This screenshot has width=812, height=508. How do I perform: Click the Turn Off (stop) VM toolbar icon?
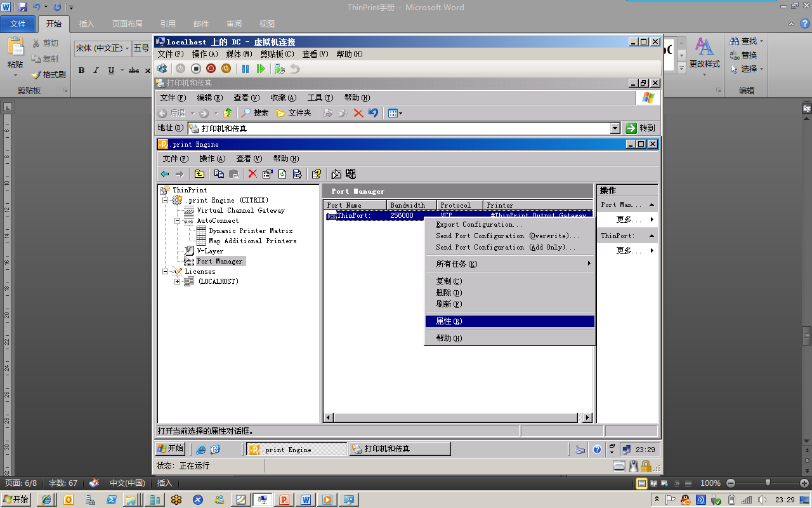point(196,69)
